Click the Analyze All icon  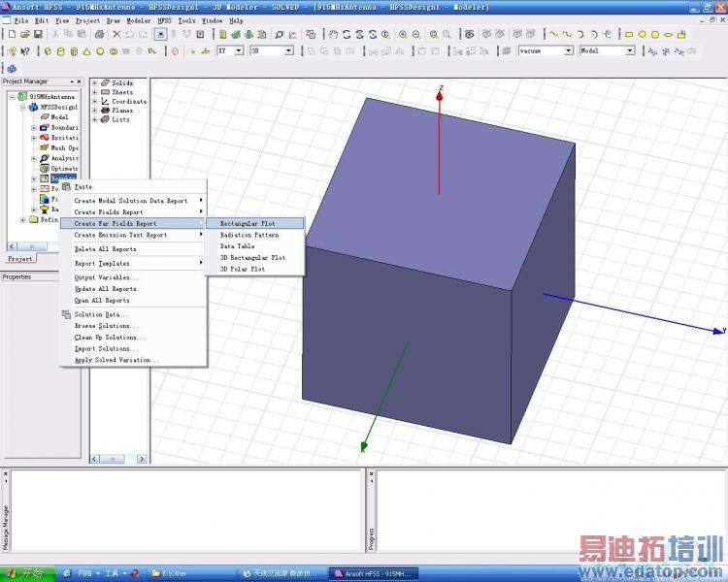coord(248,34)
